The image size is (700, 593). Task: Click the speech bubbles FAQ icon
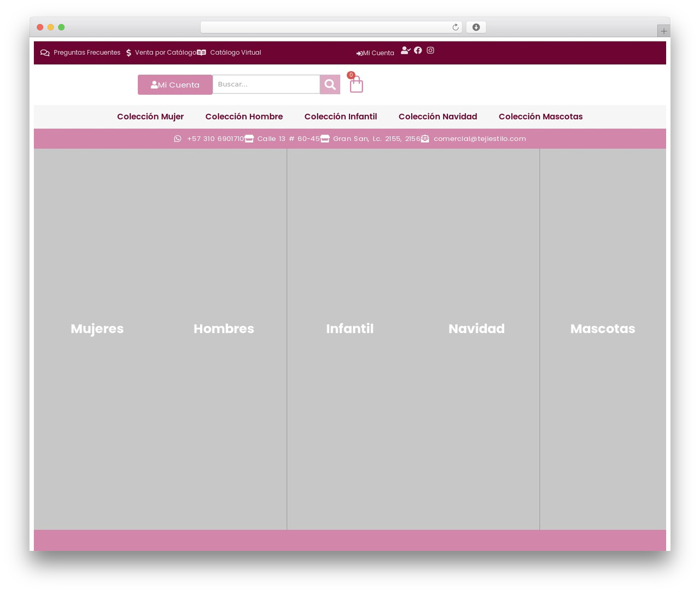[x=45, y=53]
